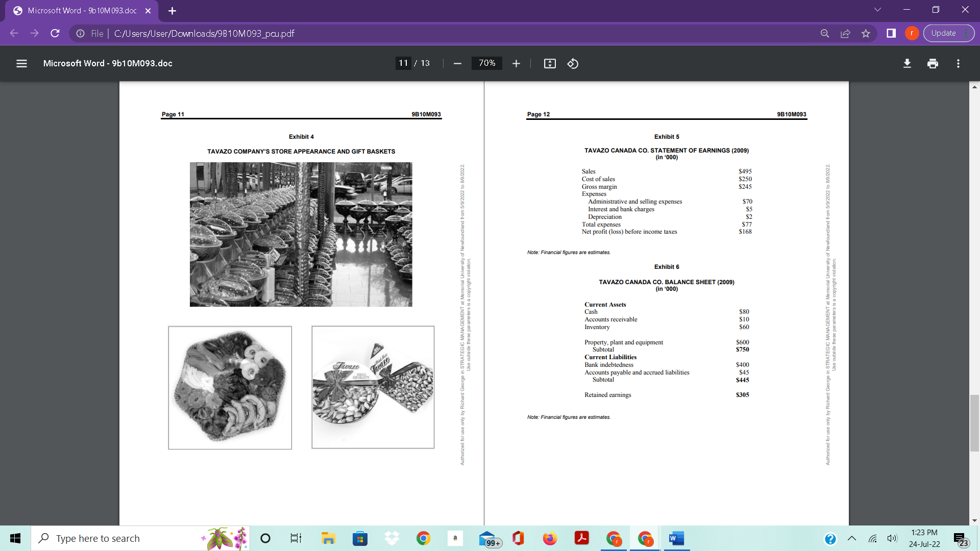This screenshot has height=551, width=980.
Task: Zoom in using the plus icon
Action: [x=516, y=63]
